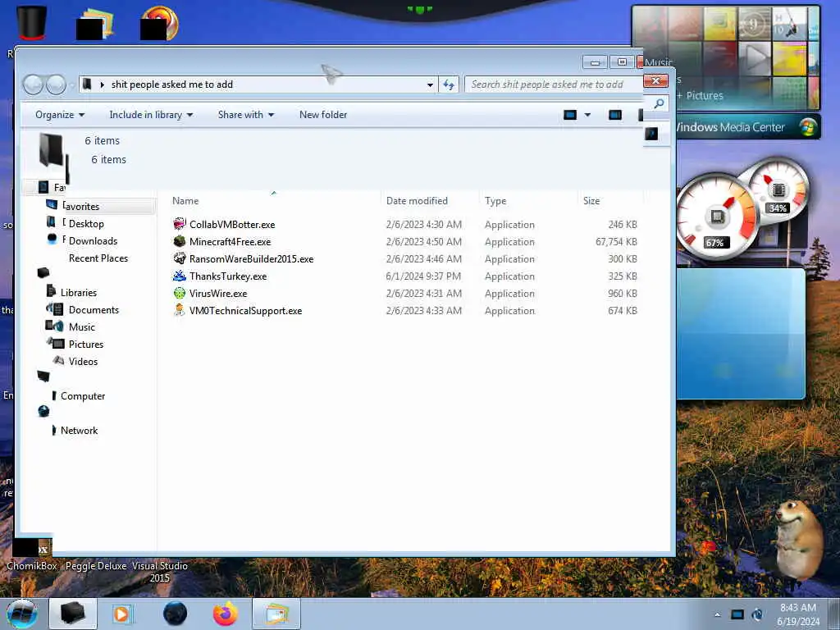Click ThanksTurkey.exe file icon
Image resolution: width=840 pixels, height=630 pixels.
click(x=180, y=276)
